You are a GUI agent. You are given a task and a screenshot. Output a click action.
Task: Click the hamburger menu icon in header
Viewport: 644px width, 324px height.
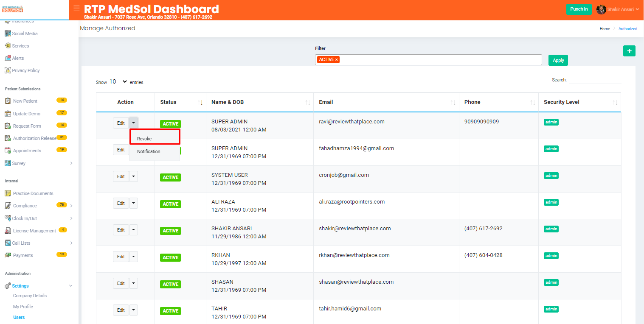pyautogui.click(x=76, y=8)
